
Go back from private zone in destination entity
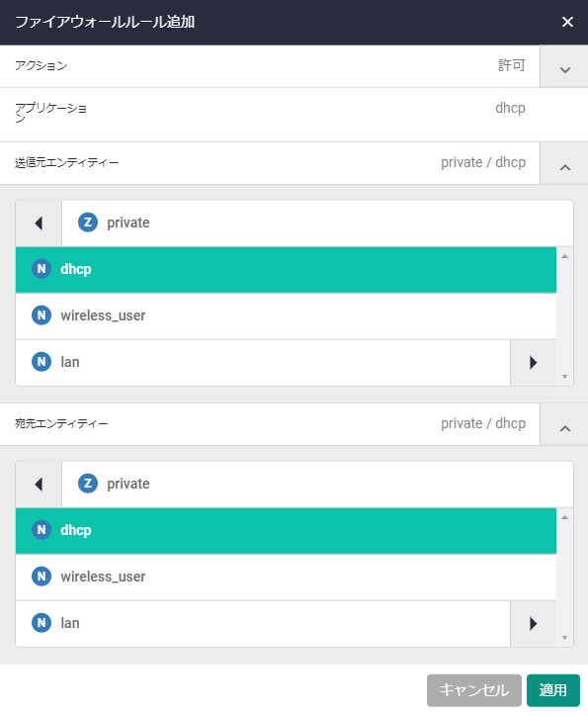coord(39,484)
